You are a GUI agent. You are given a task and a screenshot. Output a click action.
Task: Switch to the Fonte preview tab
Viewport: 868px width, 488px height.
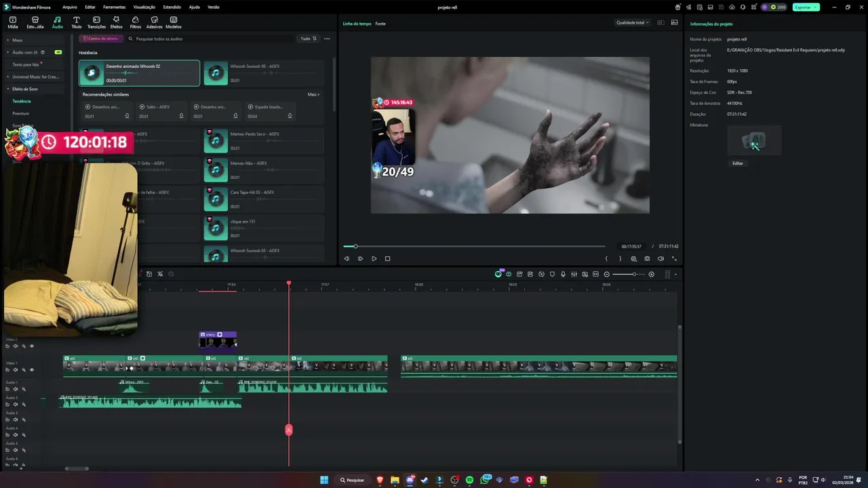tap(380, 24)
